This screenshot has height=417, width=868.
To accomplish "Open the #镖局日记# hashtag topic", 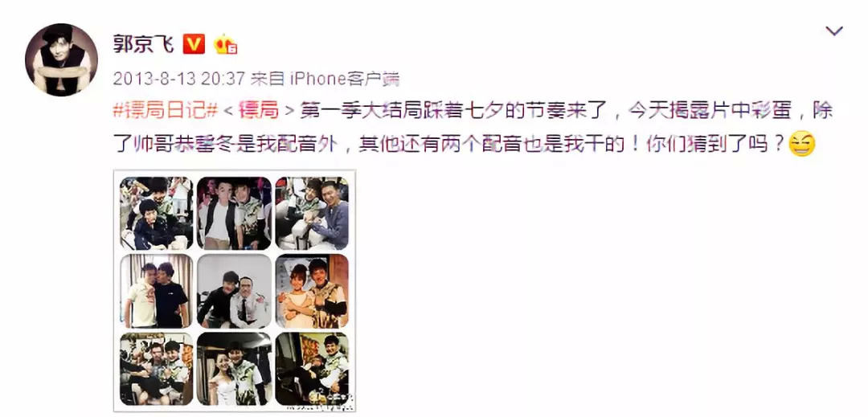I will [165, 112].
